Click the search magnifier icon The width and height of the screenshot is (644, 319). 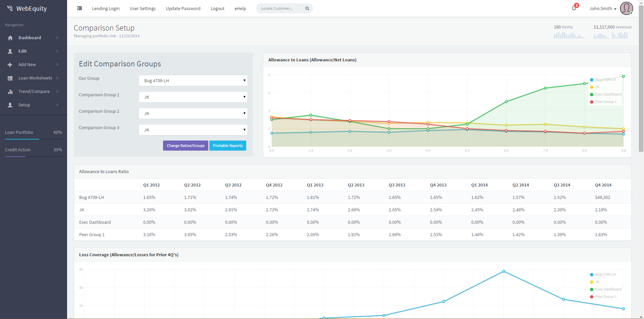[307, 8]
